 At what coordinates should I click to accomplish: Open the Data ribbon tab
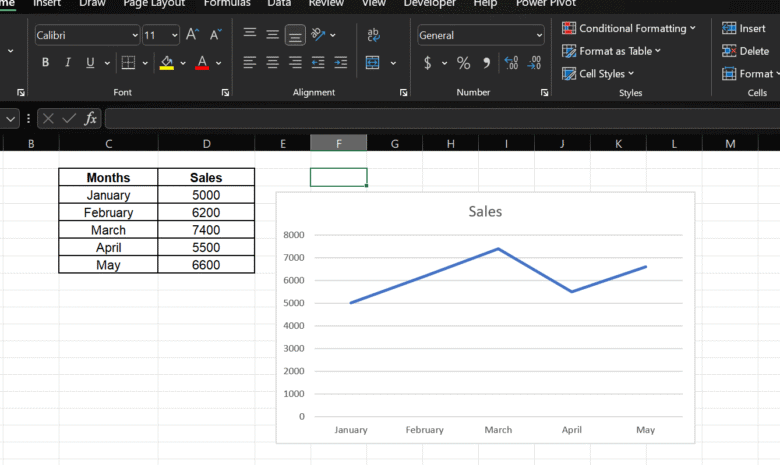279,3
